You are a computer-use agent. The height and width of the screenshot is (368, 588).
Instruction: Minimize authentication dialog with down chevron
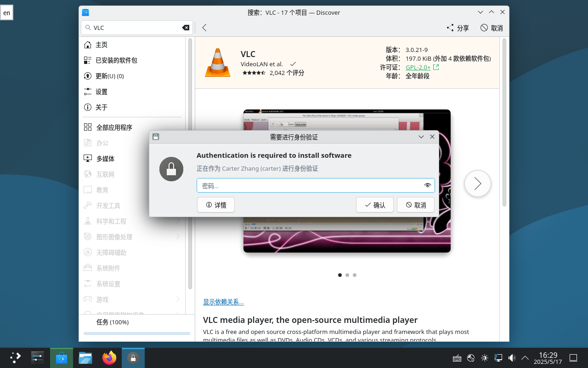click(421, 137)
